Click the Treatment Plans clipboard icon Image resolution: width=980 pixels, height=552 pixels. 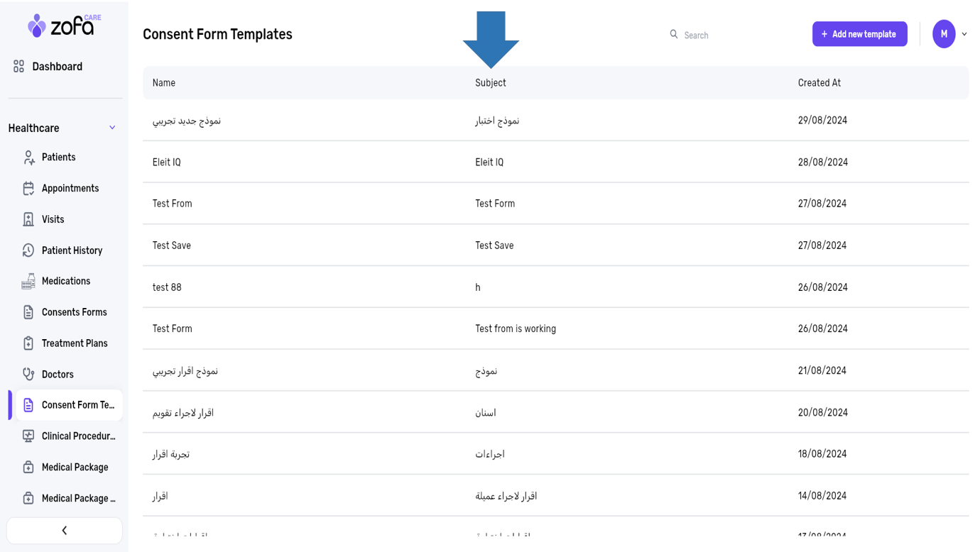click(28, 343)
